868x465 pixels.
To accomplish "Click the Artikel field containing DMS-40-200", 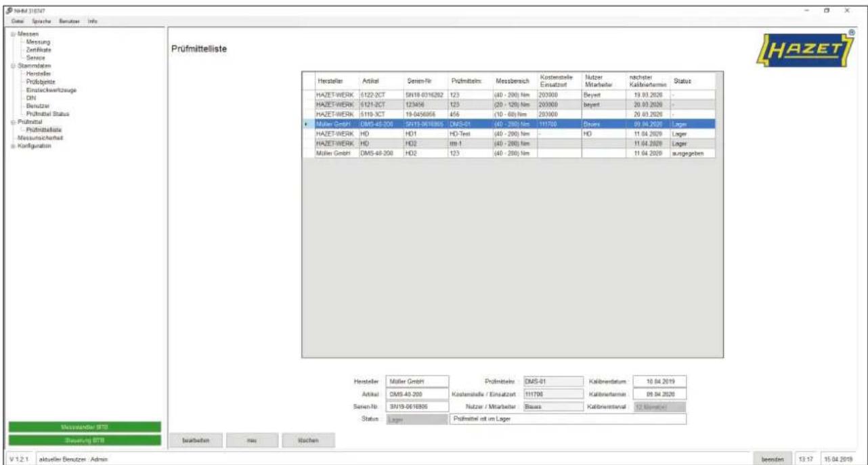I will (x=417, y=394).
